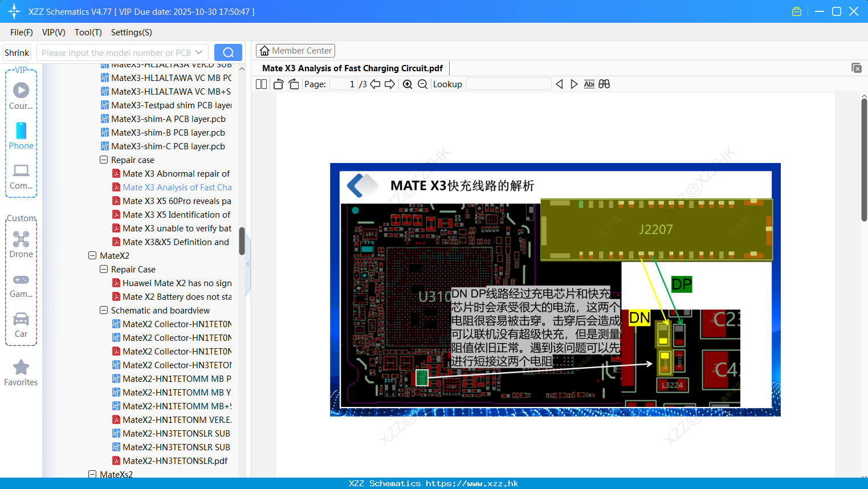Open the File(F) menu
This screenshot has height=489, width=868.
(22, 32)
